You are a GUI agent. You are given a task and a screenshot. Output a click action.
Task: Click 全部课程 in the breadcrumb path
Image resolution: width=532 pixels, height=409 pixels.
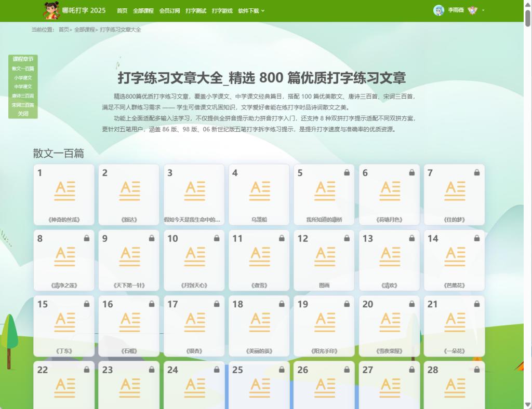pos(84,30)
